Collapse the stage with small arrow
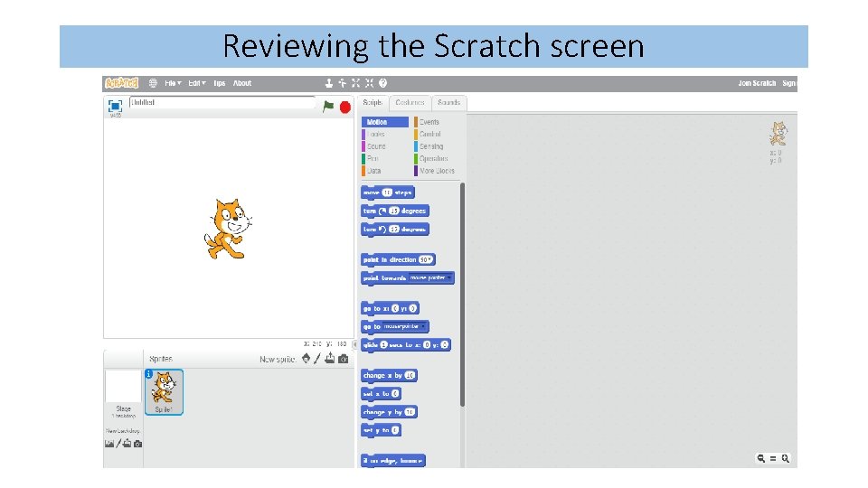This screenshot has height=488, width=868. tap(354, 344)
